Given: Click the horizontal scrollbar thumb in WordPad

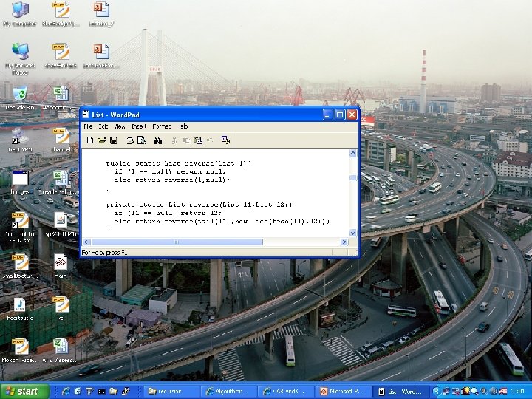Looking at the screenshot, I should (x=177, y=242).
